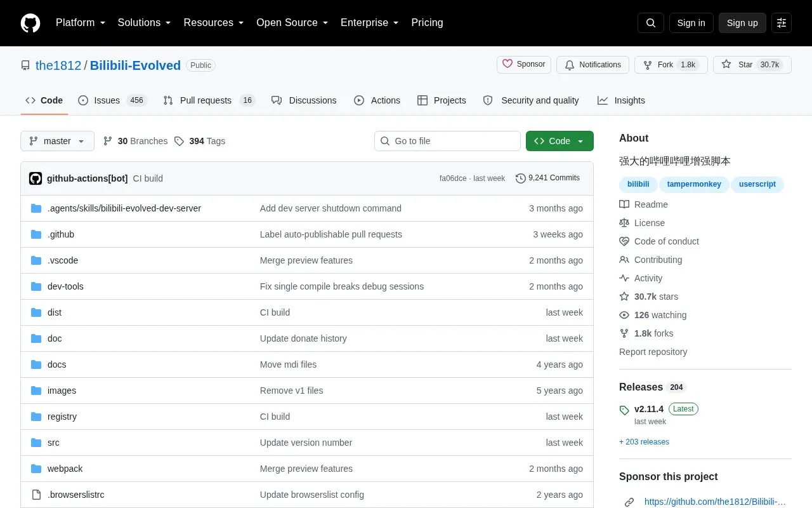Open the dev-tools folder
Image resolution: width=812 pixels, height=508 pixels.
(65, 286)
